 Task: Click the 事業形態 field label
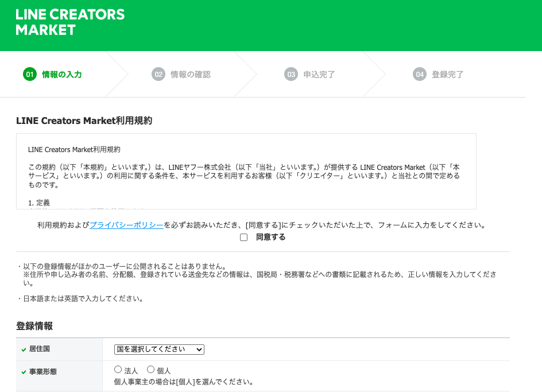43,372
